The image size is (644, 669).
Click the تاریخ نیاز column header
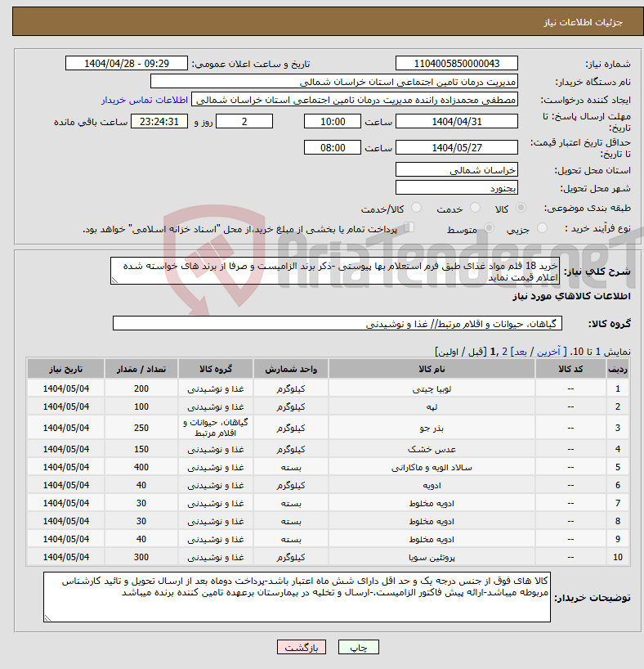(x=65, y=369)
